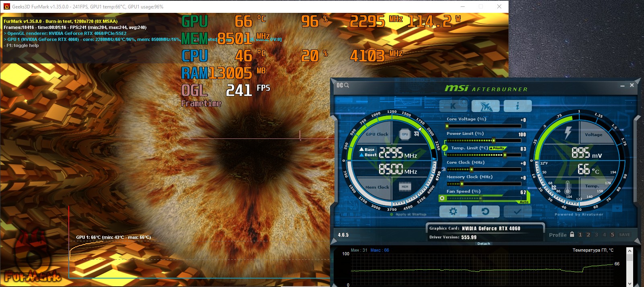The image size is (644, 287).
Task: Open the OC Scanner in Afterburner
Action: (343, 85)
